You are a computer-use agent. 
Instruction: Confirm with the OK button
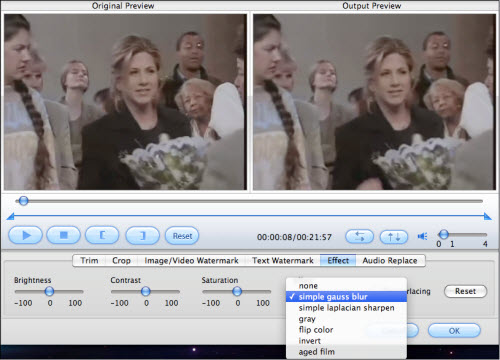[x=454, y=331]
